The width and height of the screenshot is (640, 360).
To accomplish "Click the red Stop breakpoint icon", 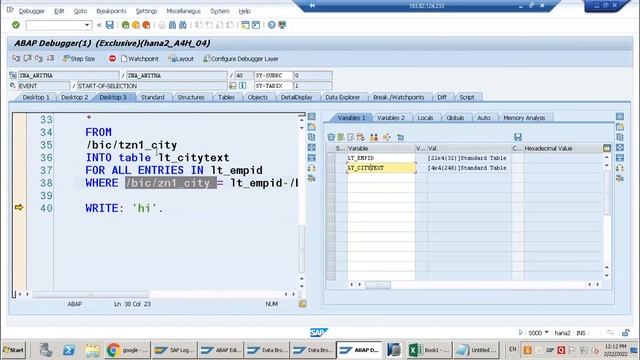I will 112,59.
